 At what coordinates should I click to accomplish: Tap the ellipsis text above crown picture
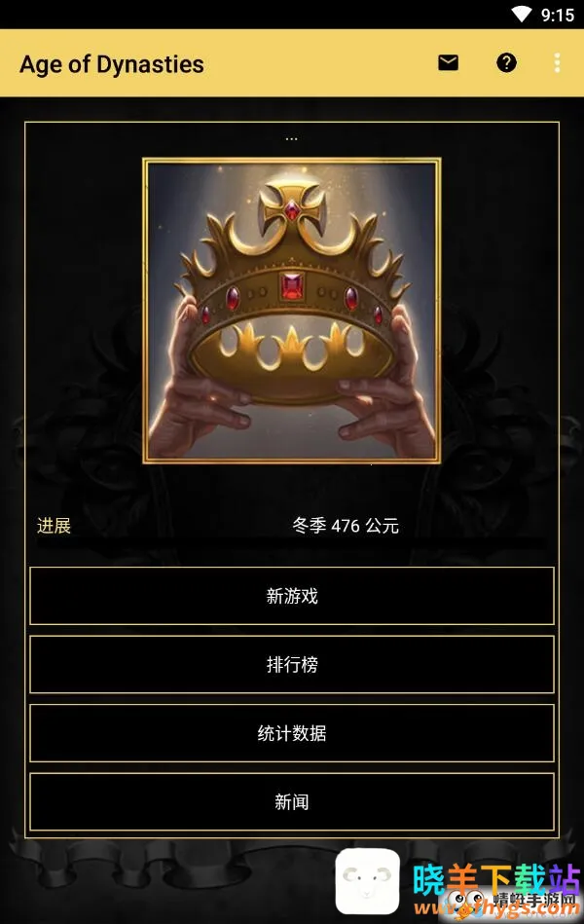click(x=291, y=139)
